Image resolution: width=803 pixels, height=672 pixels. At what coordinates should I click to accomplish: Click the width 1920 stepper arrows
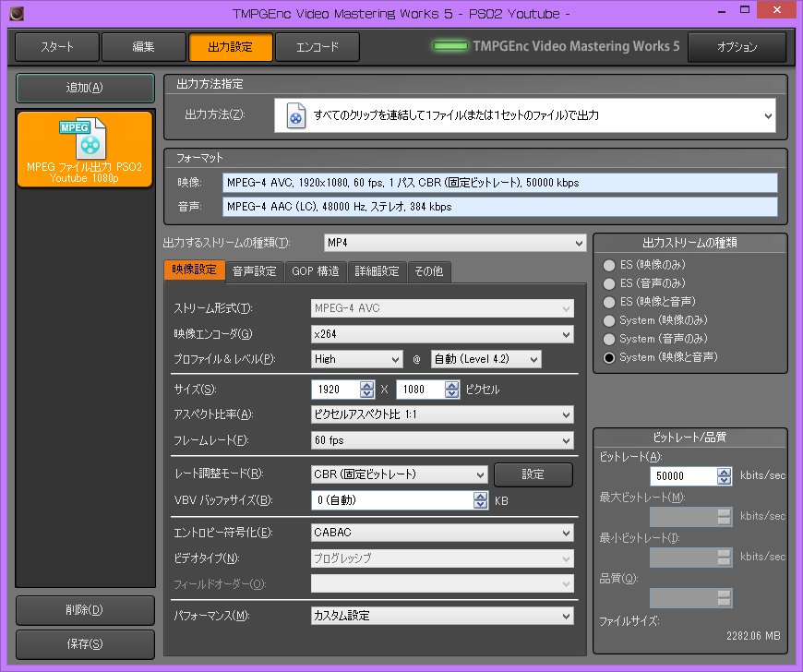(366, 390)
